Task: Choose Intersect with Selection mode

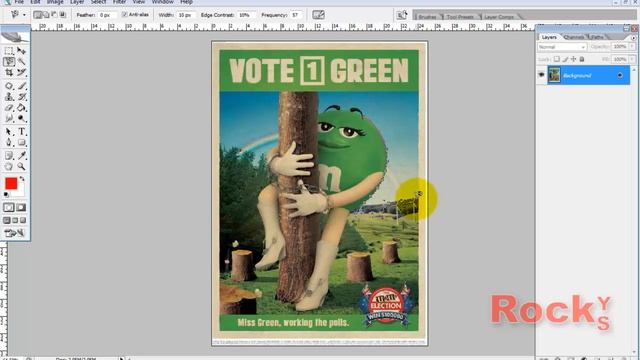Action: pyautogui.click(x=62, y=15)
